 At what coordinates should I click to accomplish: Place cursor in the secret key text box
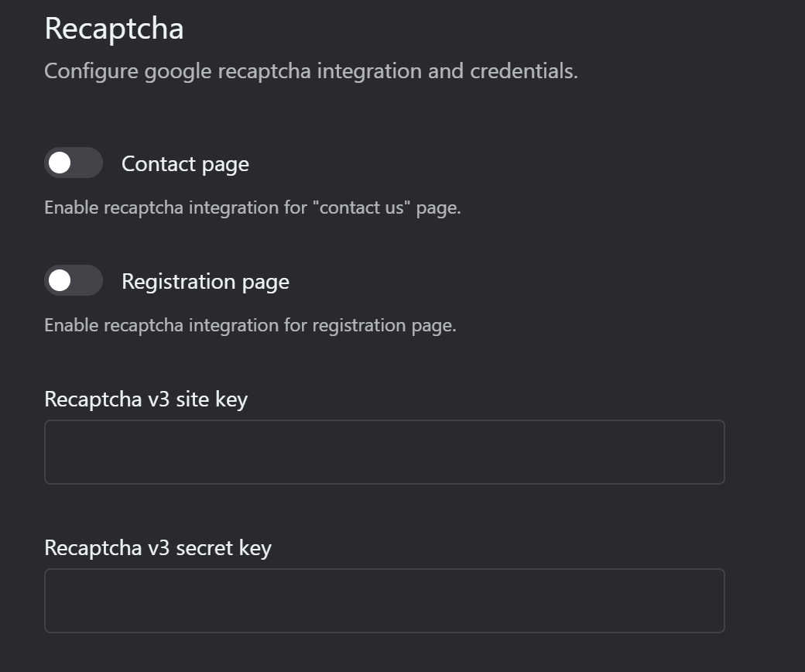coord(385,601)
